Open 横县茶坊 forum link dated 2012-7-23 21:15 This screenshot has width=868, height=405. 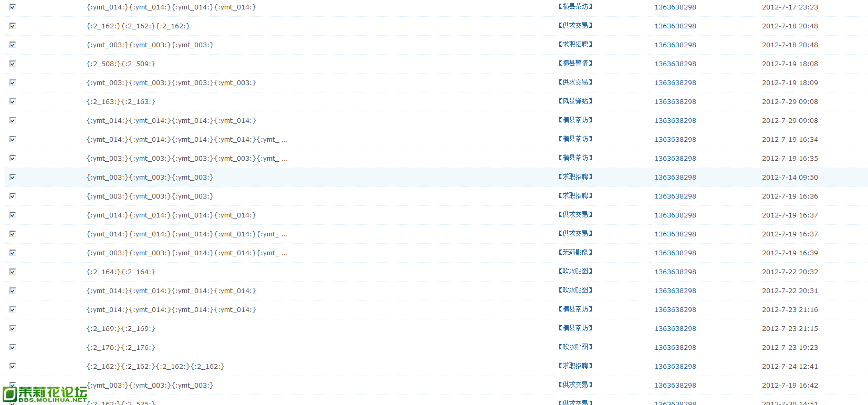pyautogui.click(x=576, y=328)
